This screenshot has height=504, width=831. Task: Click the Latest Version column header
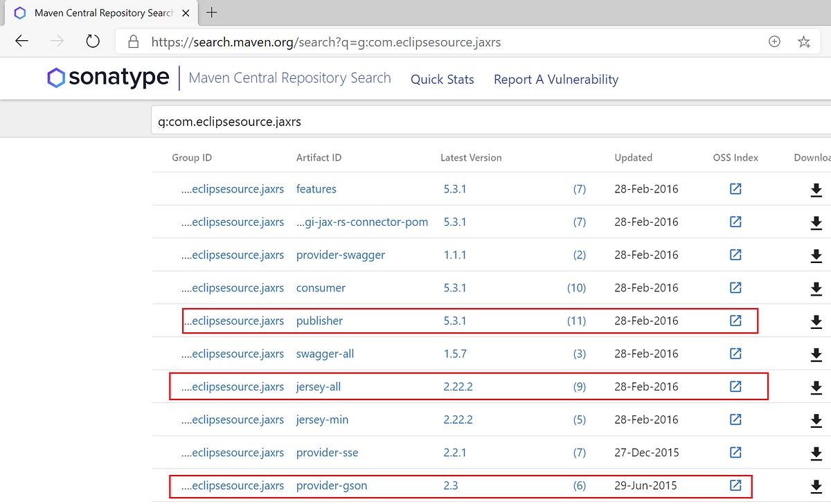coord(471,157)
